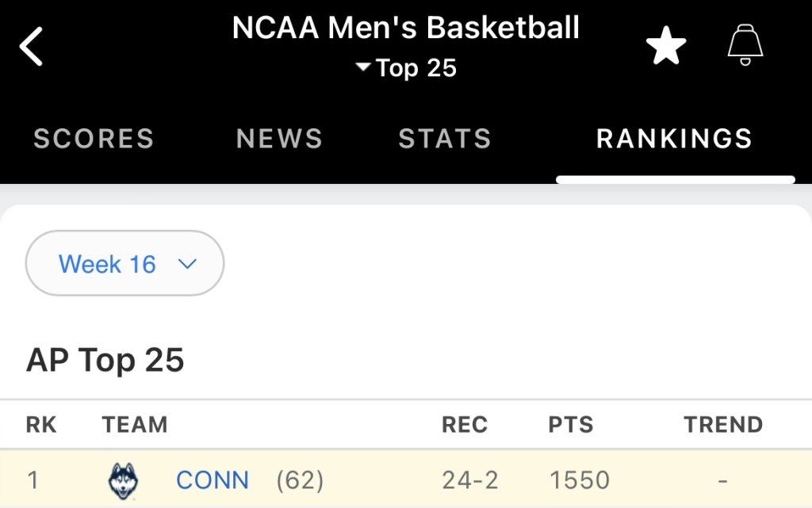Open the CONN team link
This screenshot has height=508, width=812.
click(213, 480)
